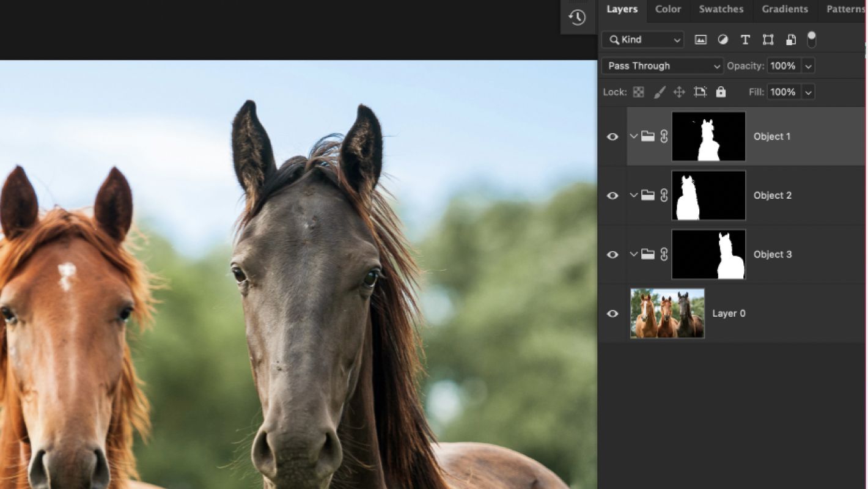Image resolution: width=868 pixels, height=489 pixels.
Task: Click the lock position move icon
Action: click(x=679, y=92)
